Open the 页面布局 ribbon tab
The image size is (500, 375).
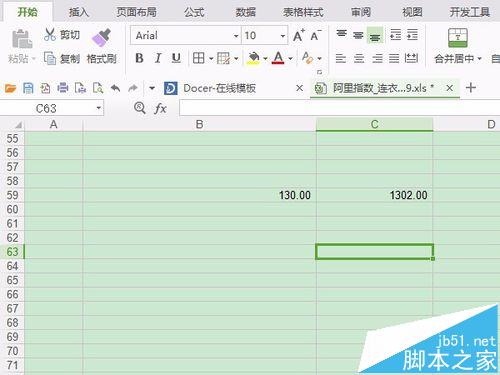tap(137, 12)
